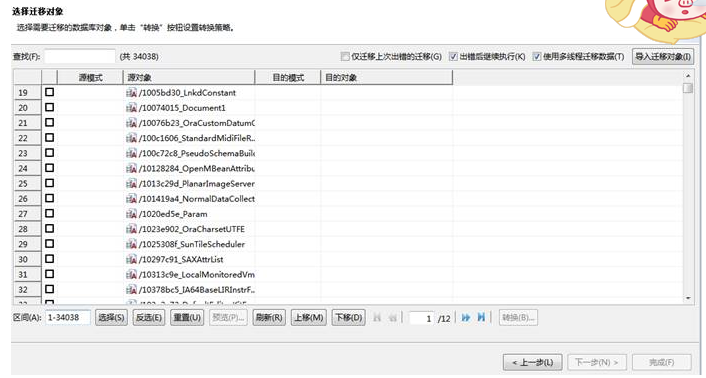Screen dimensions: 706x378
Task: Check the box for row 19 LnkdConstant
Action: click(50, 92)
